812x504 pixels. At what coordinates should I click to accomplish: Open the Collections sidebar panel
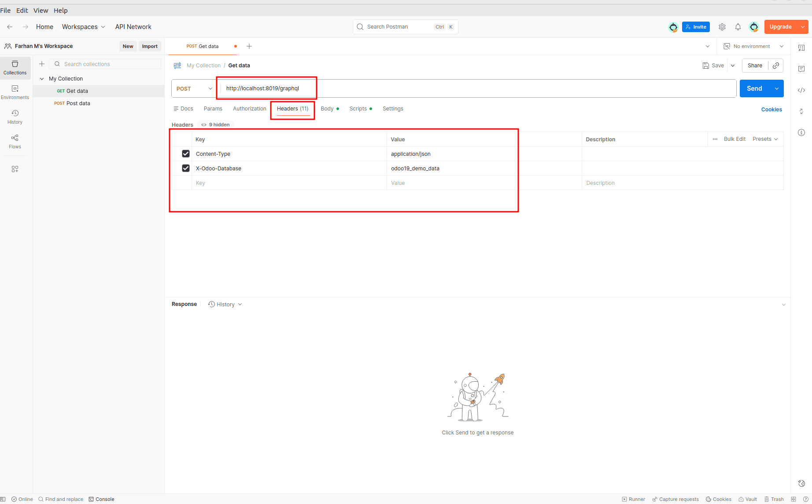tap(15, 68)
